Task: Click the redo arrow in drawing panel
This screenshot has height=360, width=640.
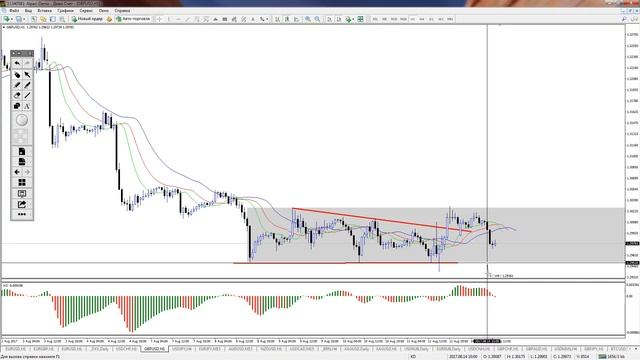Action: (27, 63)
